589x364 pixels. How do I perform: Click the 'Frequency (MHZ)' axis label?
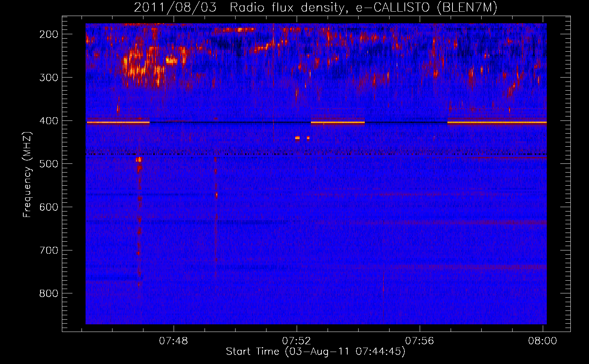tap(27, 174)
